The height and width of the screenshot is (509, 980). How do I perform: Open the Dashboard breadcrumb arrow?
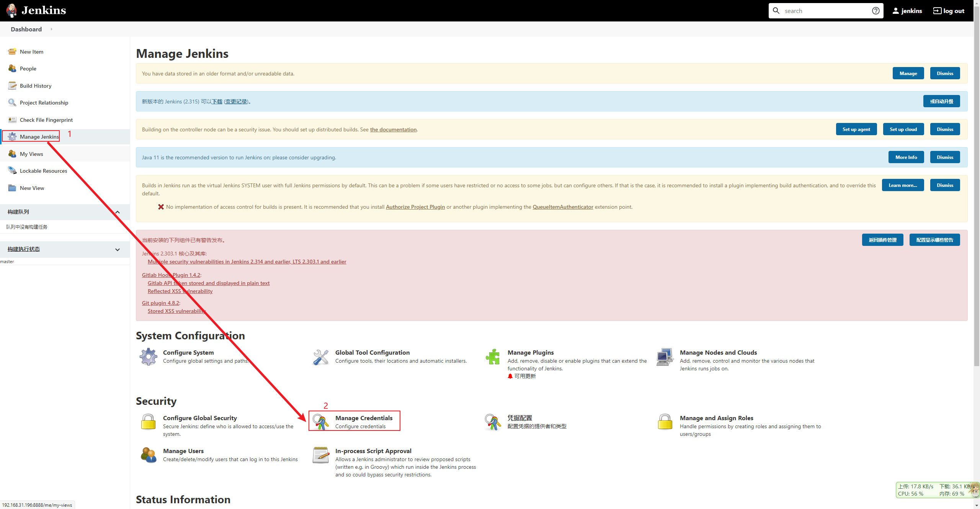tap(51, 29)
